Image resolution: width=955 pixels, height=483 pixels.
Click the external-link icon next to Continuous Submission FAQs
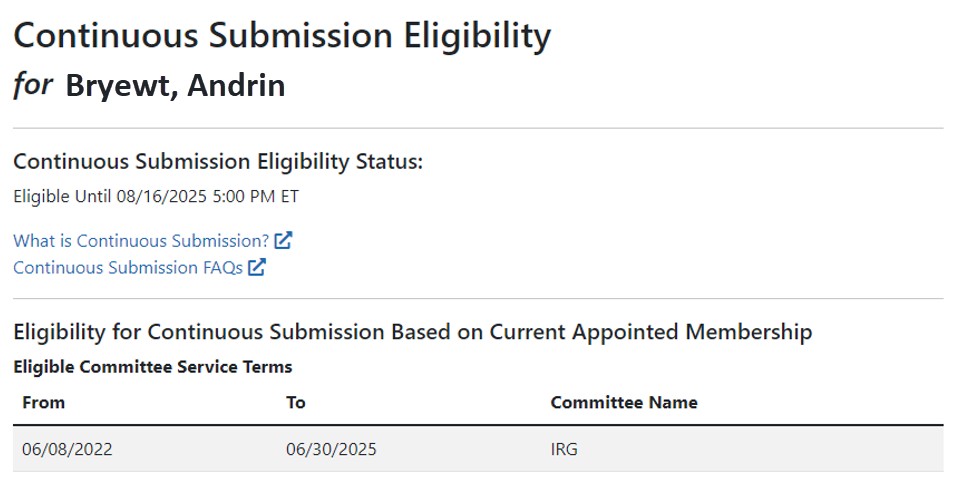257,267
